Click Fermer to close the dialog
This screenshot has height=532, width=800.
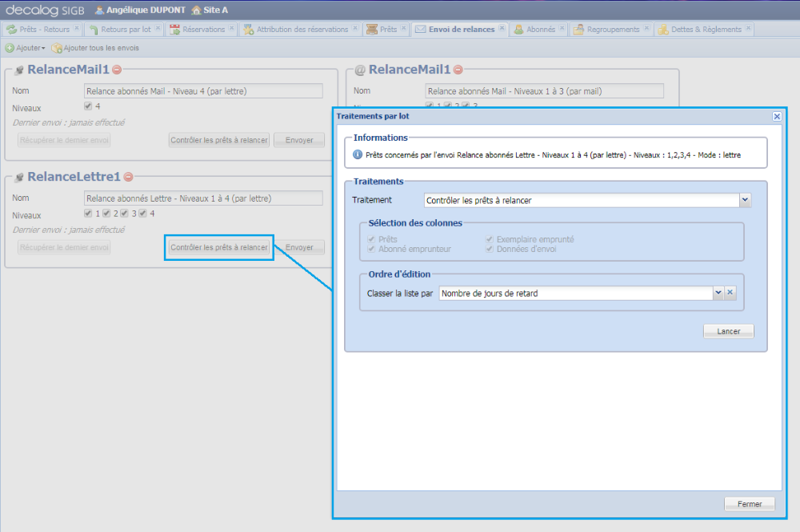tap(749, 504)
